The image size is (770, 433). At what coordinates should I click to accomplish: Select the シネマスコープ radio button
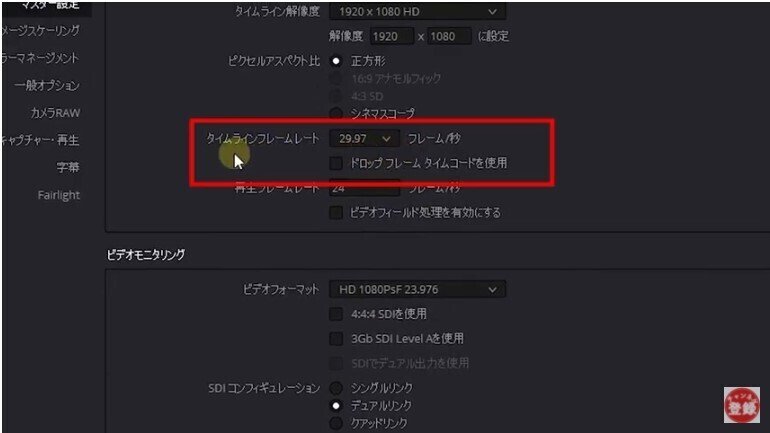pyautogui.click(x=336, y=114)
